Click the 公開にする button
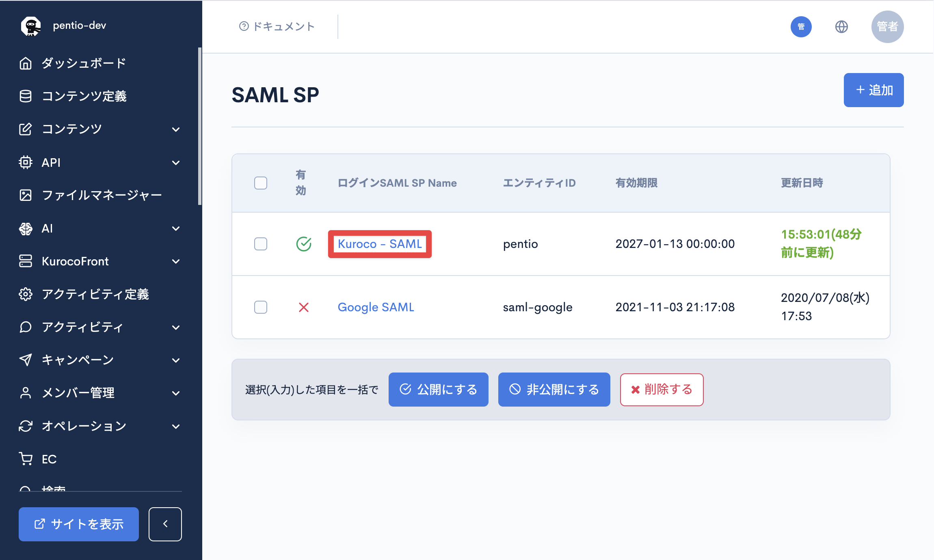The height and width of the screenshot is (560, 934). tap(439, 390)
